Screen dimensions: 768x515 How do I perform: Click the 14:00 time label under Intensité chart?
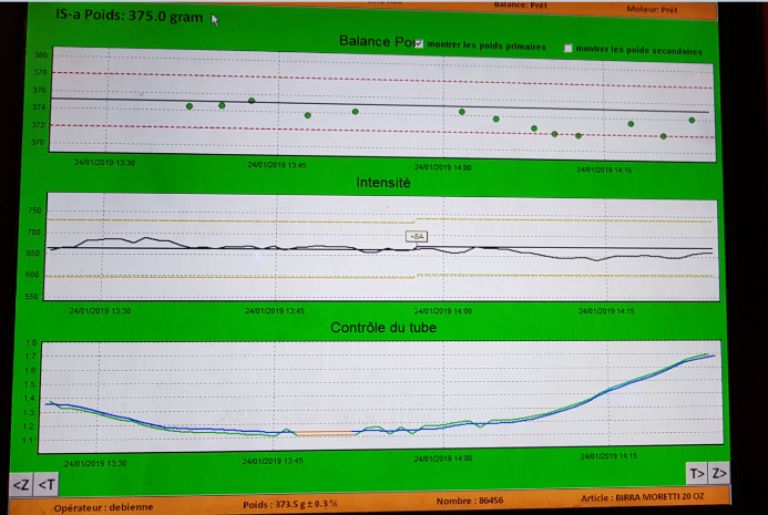(443, 311)
